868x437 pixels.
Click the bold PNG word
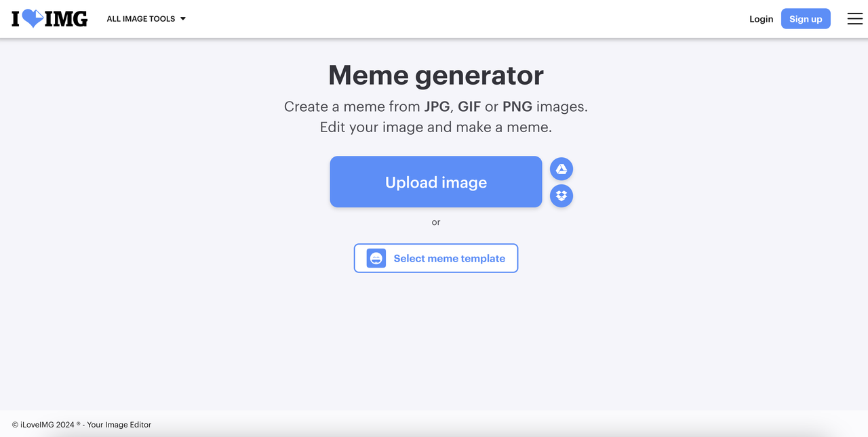[517, 106]
